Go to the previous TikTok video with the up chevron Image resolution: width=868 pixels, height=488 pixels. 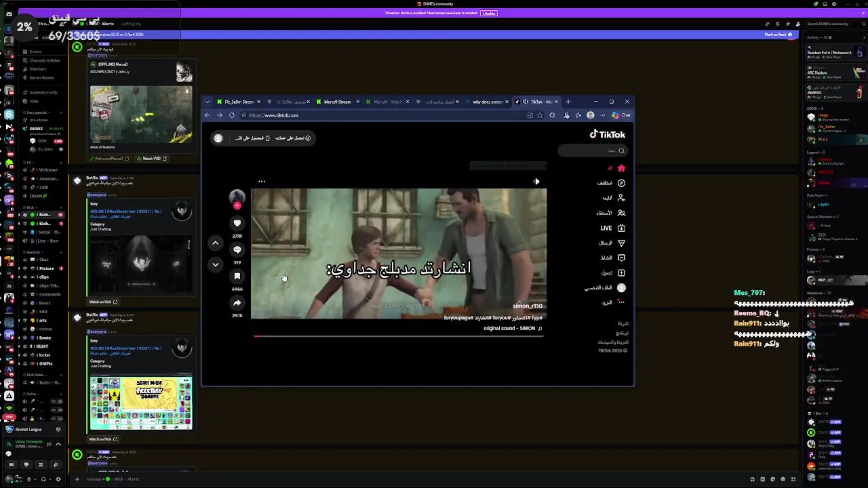[215, 243]
